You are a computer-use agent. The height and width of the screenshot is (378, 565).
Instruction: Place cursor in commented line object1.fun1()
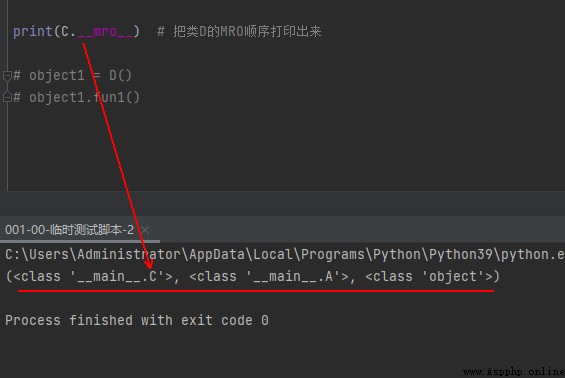point(76,97)
